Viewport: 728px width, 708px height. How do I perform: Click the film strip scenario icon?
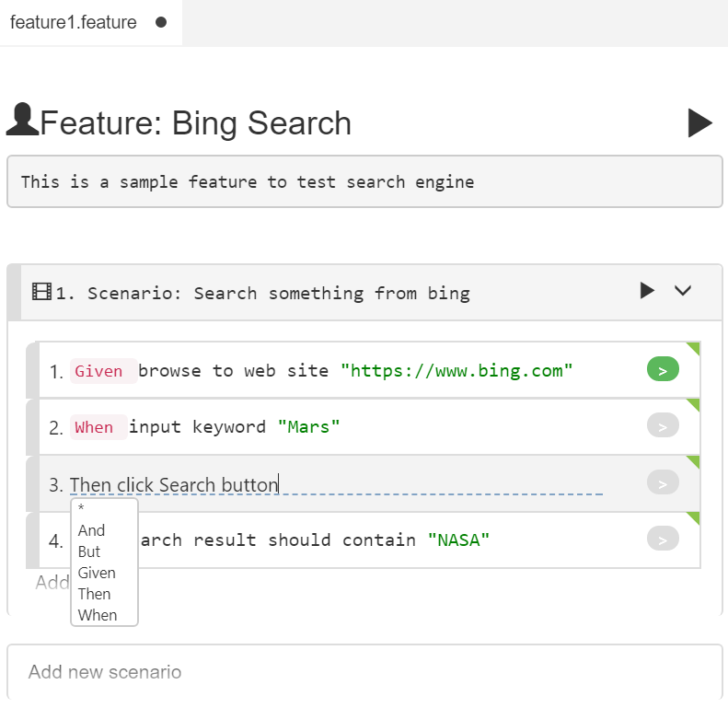[x=41, y=293]
